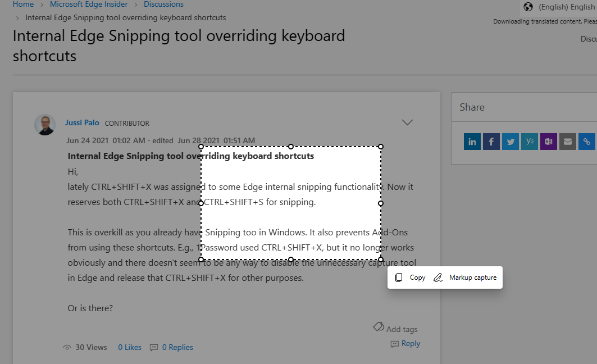Share the post via email
Viewport: 597px width, 364px height.
568,142
